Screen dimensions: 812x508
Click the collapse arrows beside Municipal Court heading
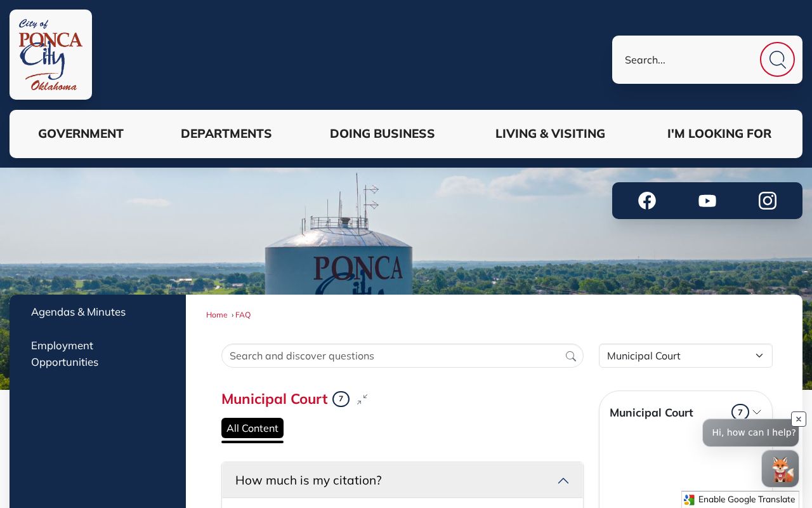362,399
